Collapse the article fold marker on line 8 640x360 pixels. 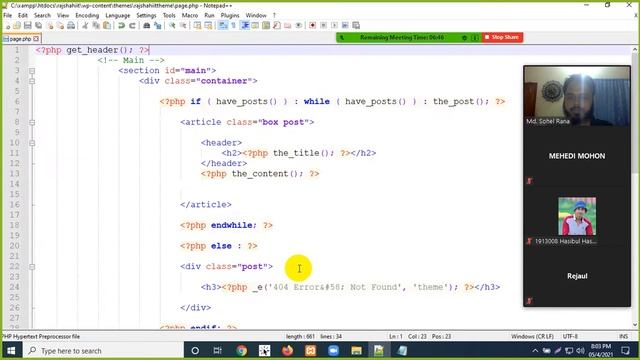pos(32,122)
